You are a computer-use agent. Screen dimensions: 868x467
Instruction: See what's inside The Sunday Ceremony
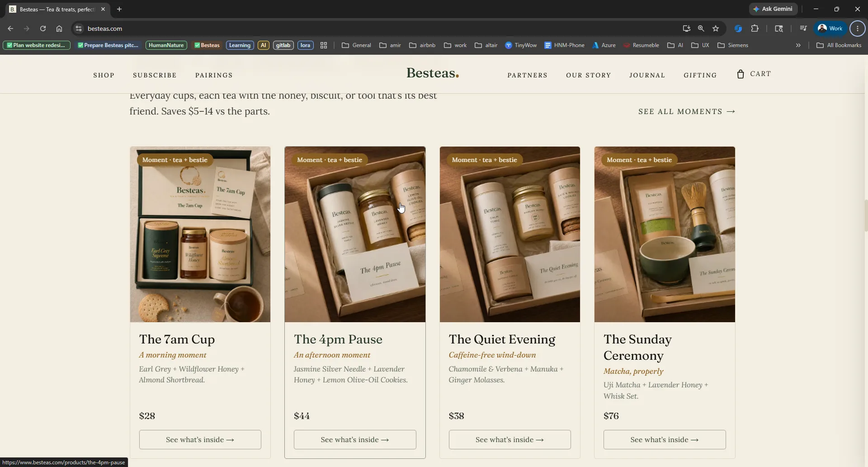(665, 440)
